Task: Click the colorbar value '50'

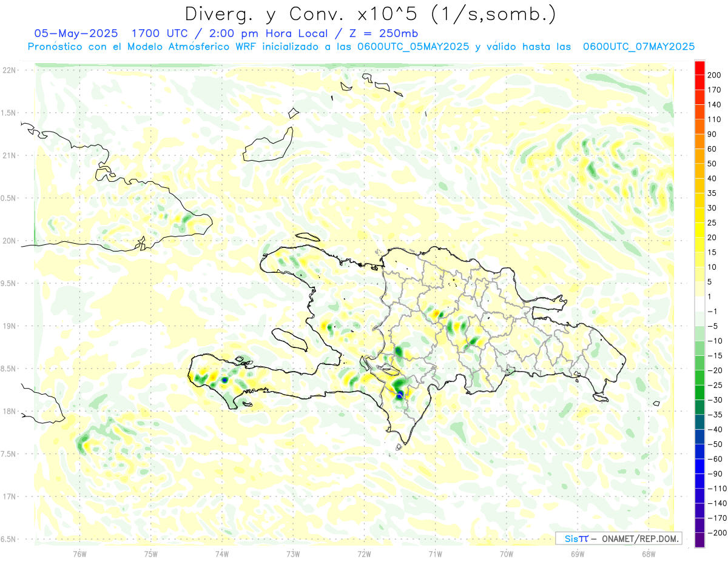Action: click(x=712, y=164)
